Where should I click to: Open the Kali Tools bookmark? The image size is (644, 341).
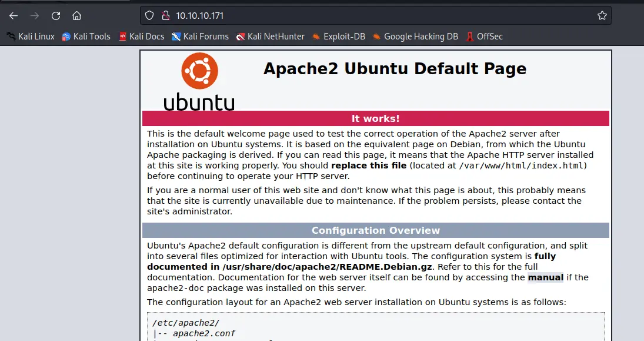click(86, 37)
